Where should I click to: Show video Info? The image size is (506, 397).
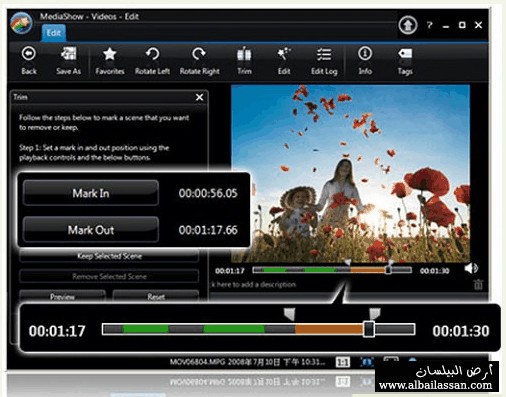365,61
